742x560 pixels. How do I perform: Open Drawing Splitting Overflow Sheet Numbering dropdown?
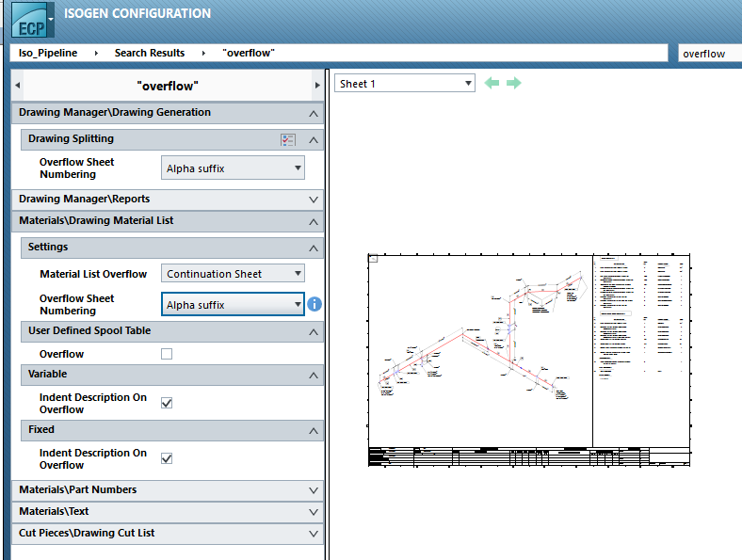tap(233, 168)
